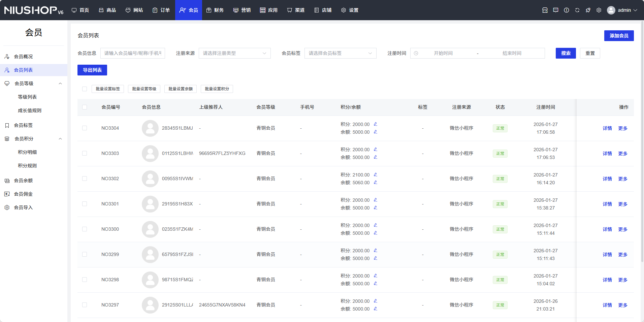Image resolution: width=644 pixels, height=322 pixels.
Task: Click the rocket icon in top bar
Action: 588,10
